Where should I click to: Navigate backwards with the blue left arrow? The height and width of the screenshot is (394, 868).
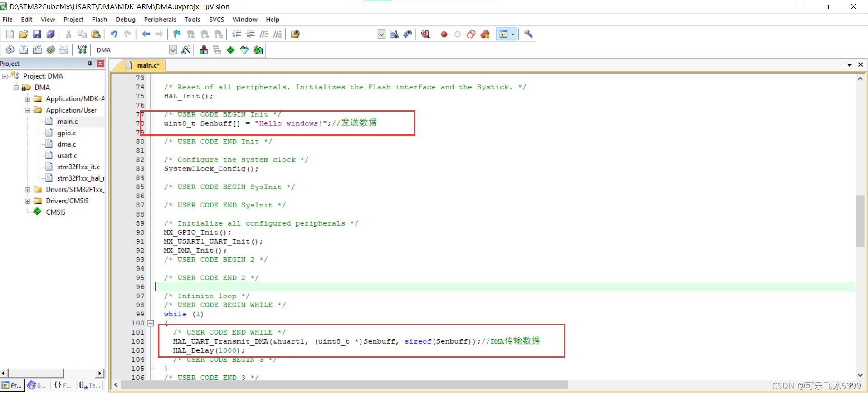(146, 34)
